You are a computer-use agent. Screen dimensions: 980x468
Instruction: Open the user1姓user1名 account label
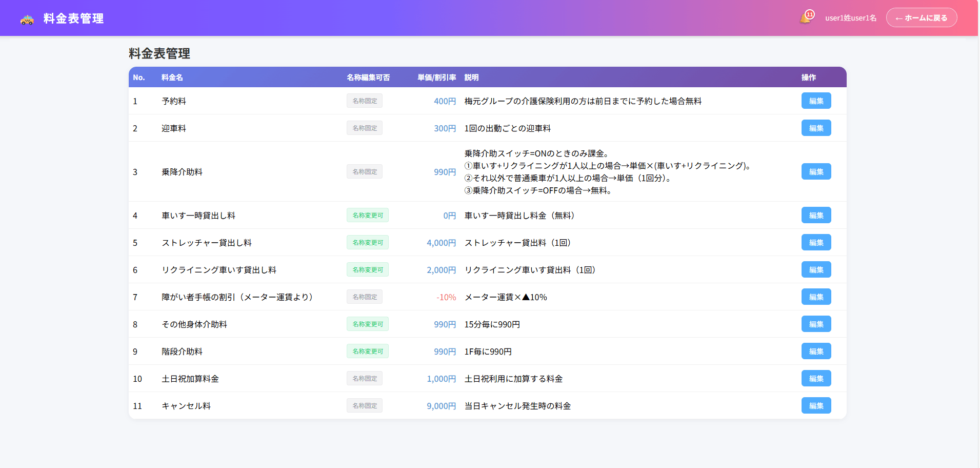coord(851,18)
